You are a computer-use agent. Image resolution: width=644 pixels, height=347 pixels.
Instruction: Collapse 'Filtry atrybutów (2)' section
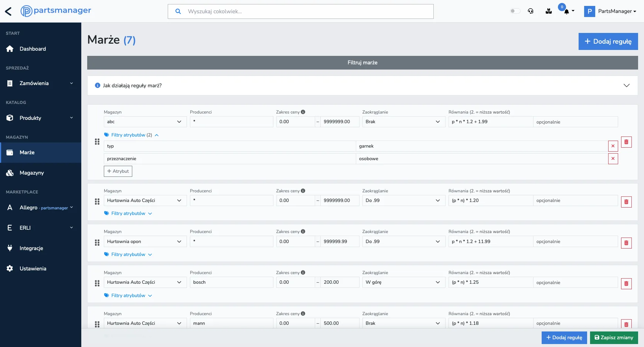click(x=132, y=135)
